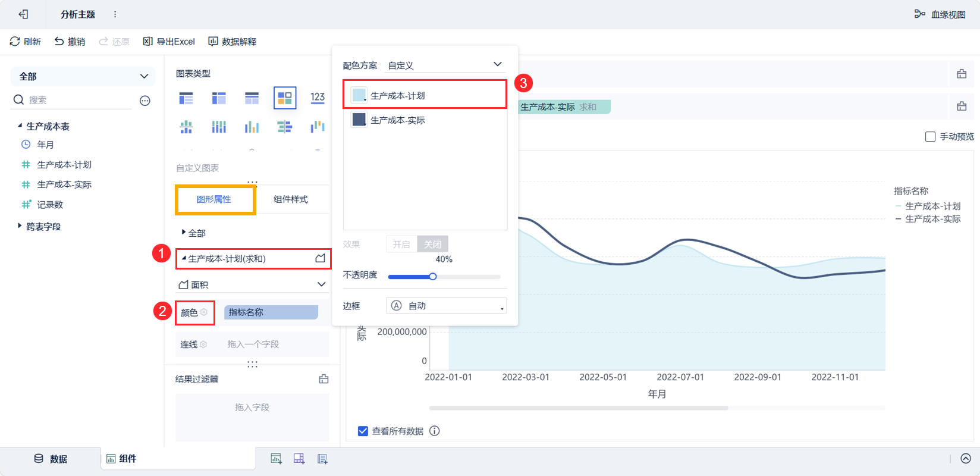
Task: Click the 刷新 refresh button
Action: pos(25,42)
